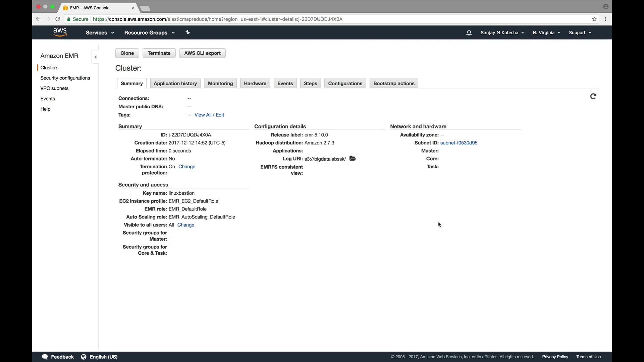Collapse the Amazon EMR sidebar arrow
This screenshot has width=644, height=362.
coord(95,57)
